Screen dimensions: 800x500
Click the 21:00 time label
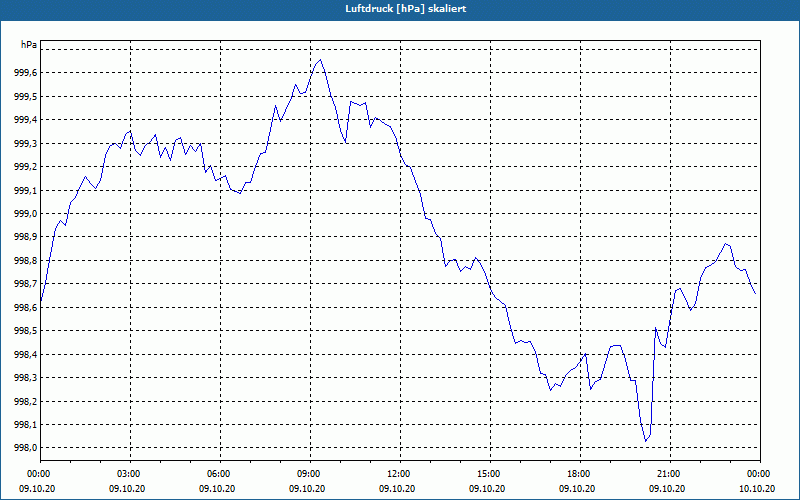(x=670, y=474)
